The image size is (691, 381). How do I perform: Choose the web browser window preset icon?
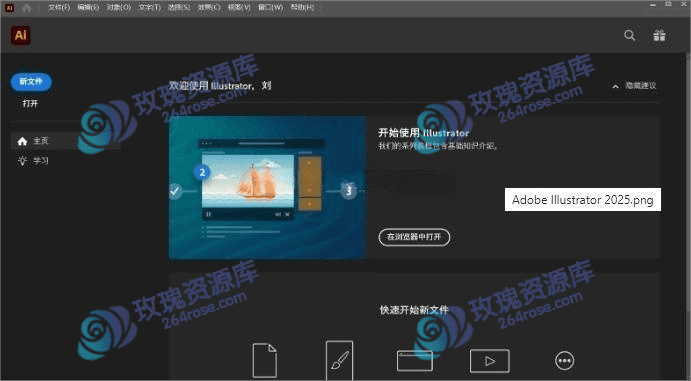[x=415, y=361]
